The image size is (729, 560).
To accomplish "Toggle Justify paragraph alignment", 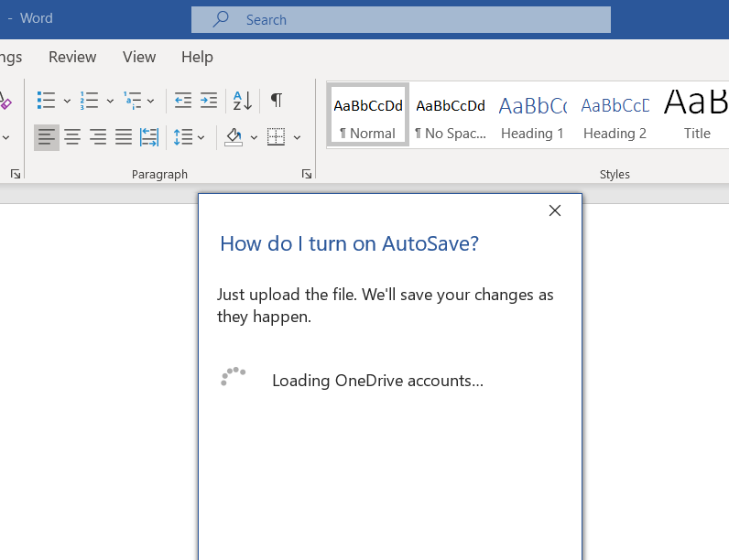I will coord(124,137).
